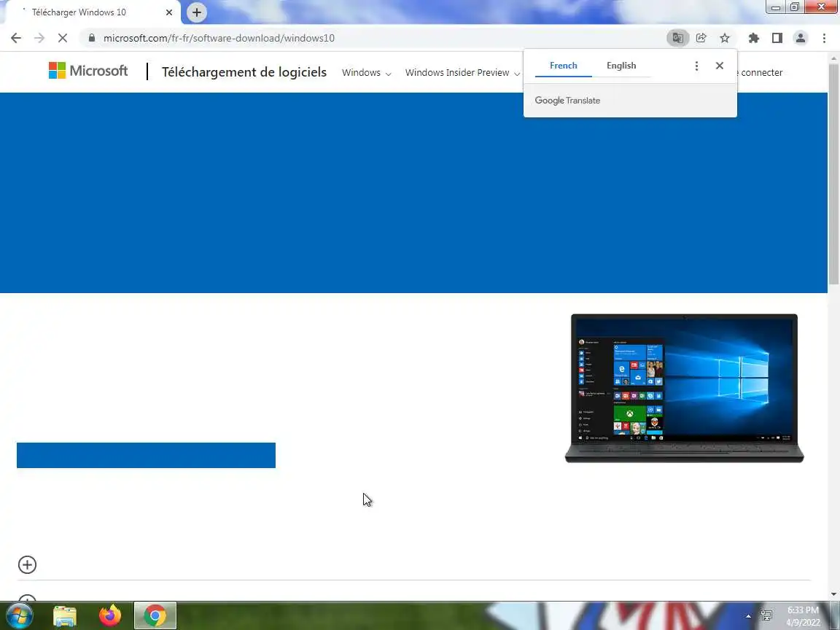This screenshot has width=840, height=630.
Task: Go back with the browser back arrow
Action: (x=16, y=38)
